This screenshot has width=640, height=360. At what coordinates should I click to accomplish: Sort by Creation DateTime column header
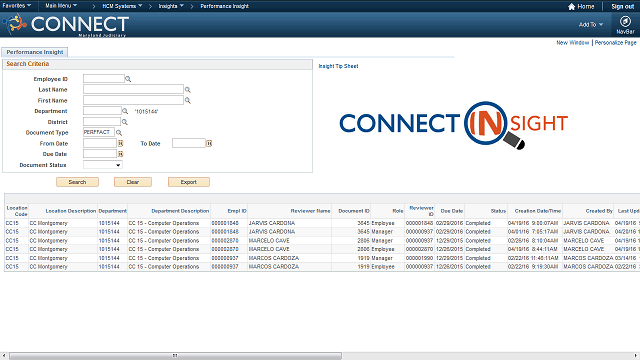(538, 211)
